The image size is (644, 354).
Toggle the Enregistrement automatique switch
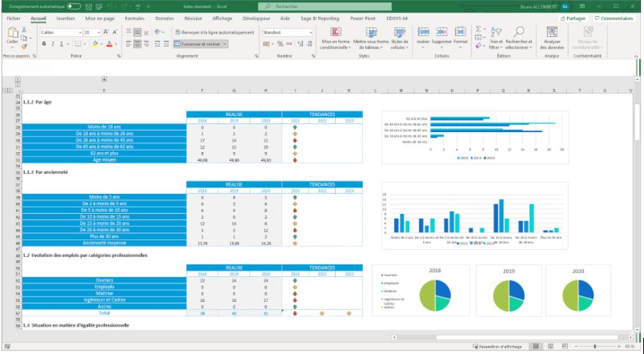pos(74,7)
